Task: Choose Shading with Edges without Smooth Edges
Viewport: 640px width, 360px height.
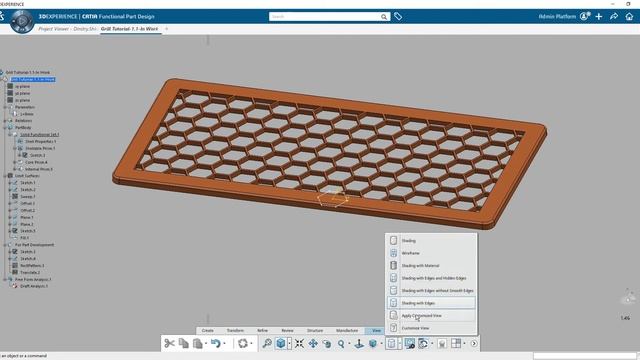Action: [x=431, y=291]
